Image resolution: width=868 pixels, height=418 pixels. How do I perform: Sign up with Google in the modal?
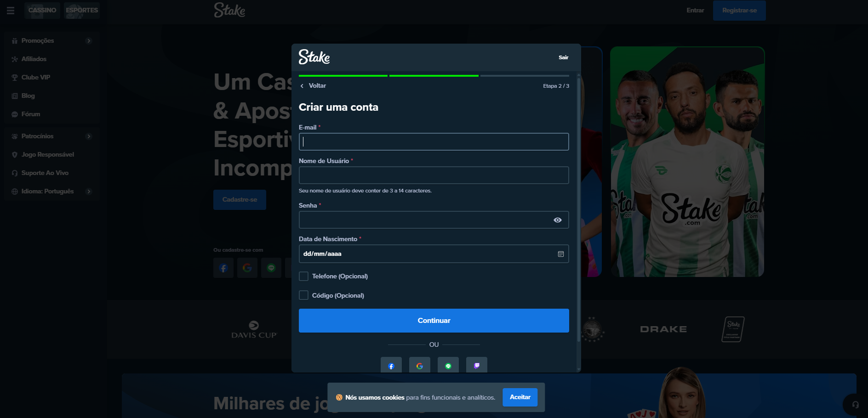[x=420, y=365]
